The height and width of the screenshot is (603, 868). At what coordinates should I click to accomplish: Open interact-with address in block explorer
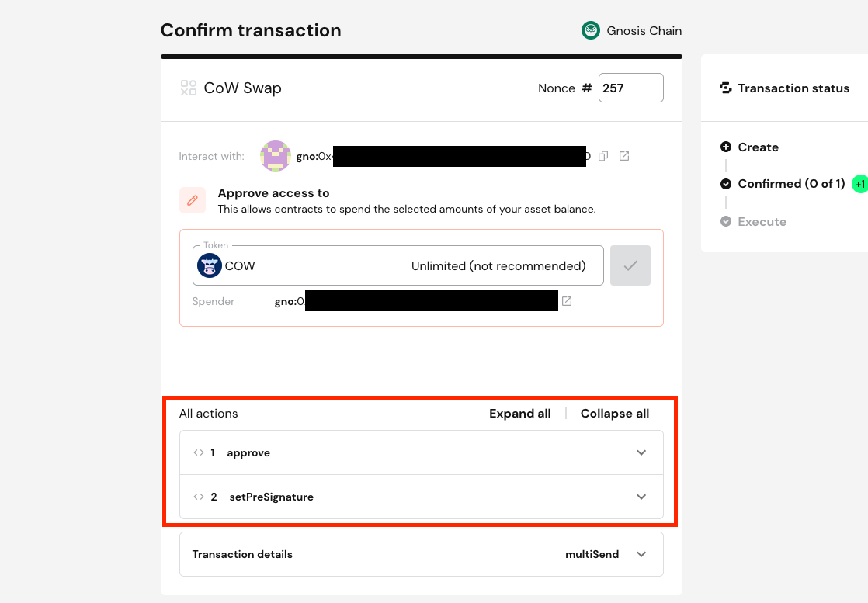tap(624, 156)
